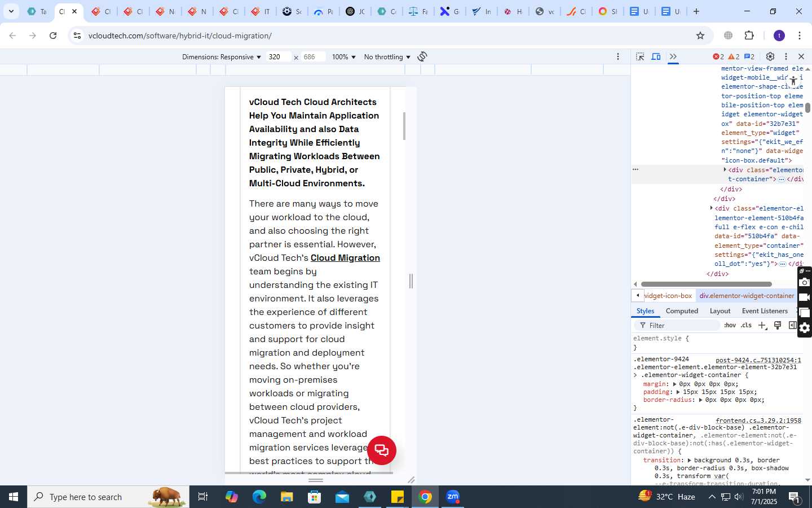Open the accessibility figure floating icon
The image size is (812, 508).
(793, 81)
